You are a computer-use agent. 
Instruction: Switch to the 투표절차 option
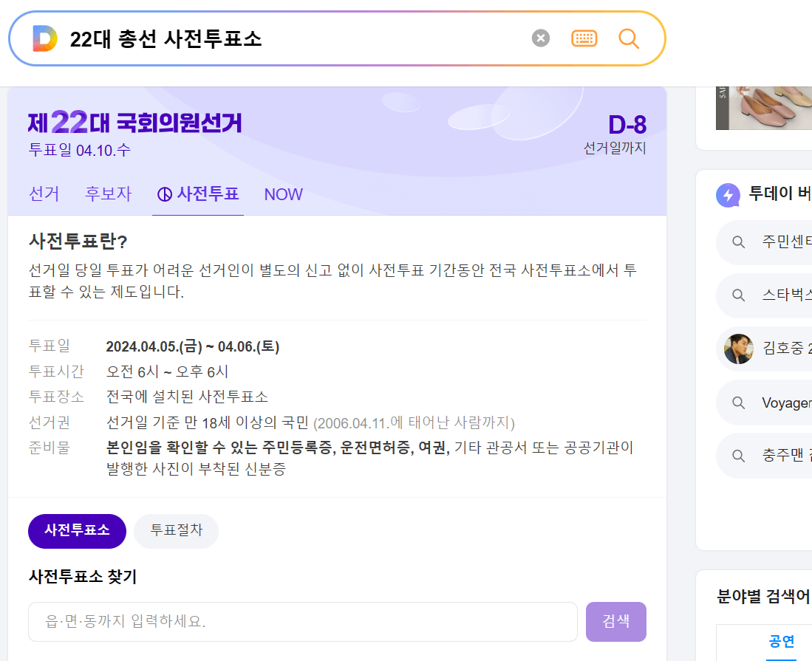pos(176,531)
